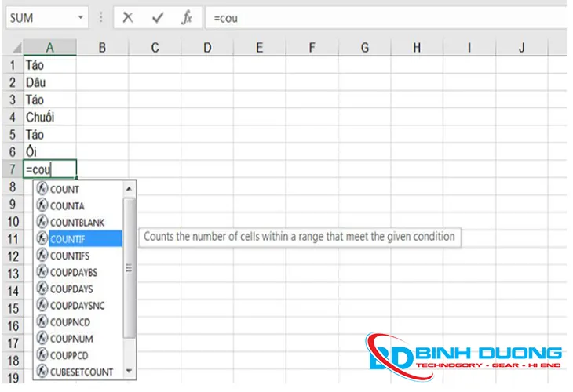This screenshot has width=573, height=392.
Task: Click the active cell A7 with =cou
Action: (50, 169)
